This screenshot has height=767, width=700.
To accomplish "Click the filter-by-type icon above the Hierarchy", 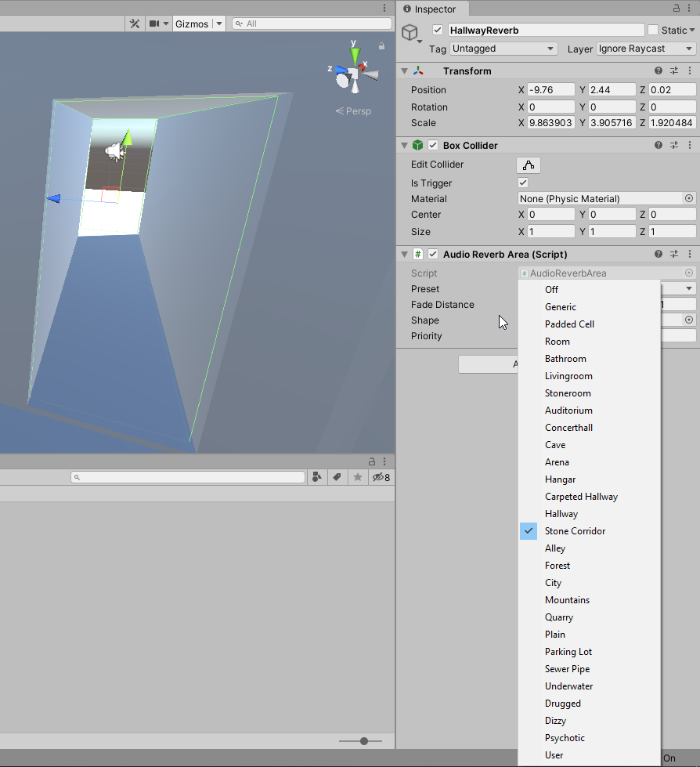I will point(317,477).
